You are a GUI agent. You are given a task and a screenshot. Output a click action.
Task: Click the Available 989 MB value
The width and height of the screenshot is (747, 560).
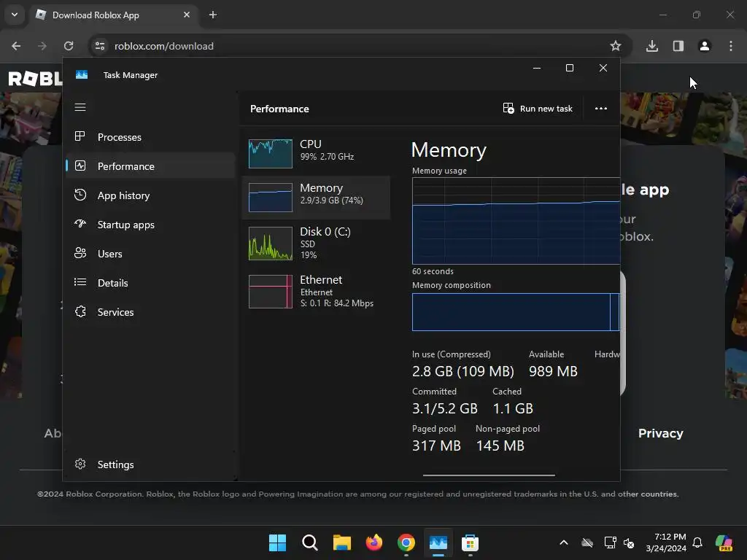click(x=553, y=371)
